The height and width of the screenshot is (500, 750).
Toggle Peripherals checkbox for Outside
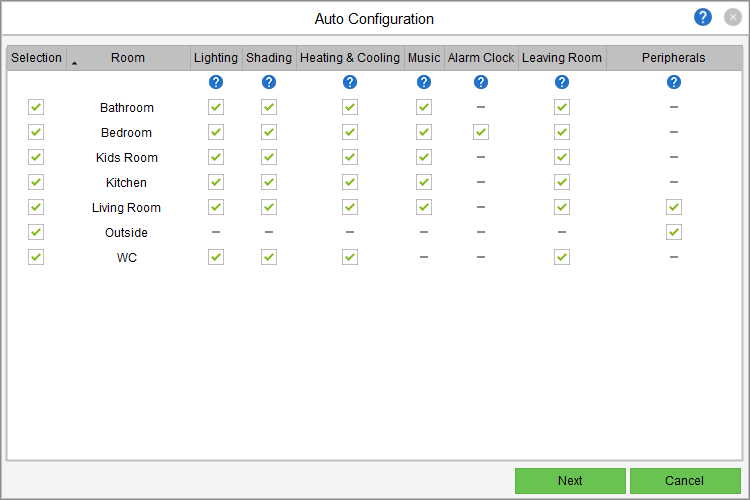(x=674, y=232)
